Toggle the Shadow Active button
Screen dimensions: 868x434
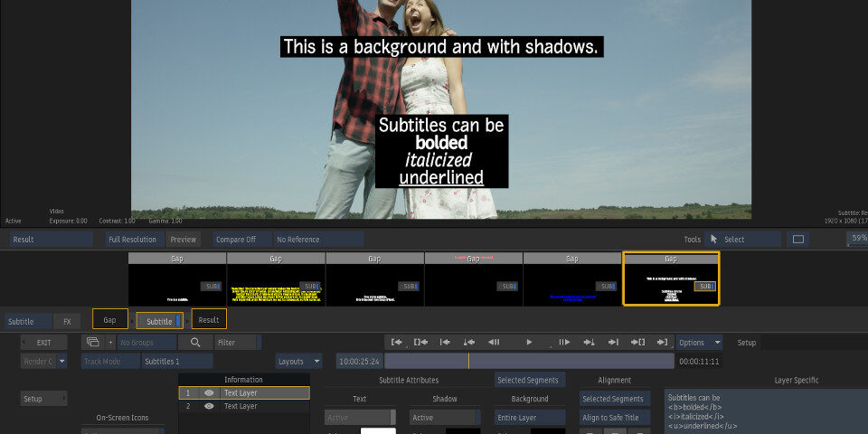(x=443, y=418)
